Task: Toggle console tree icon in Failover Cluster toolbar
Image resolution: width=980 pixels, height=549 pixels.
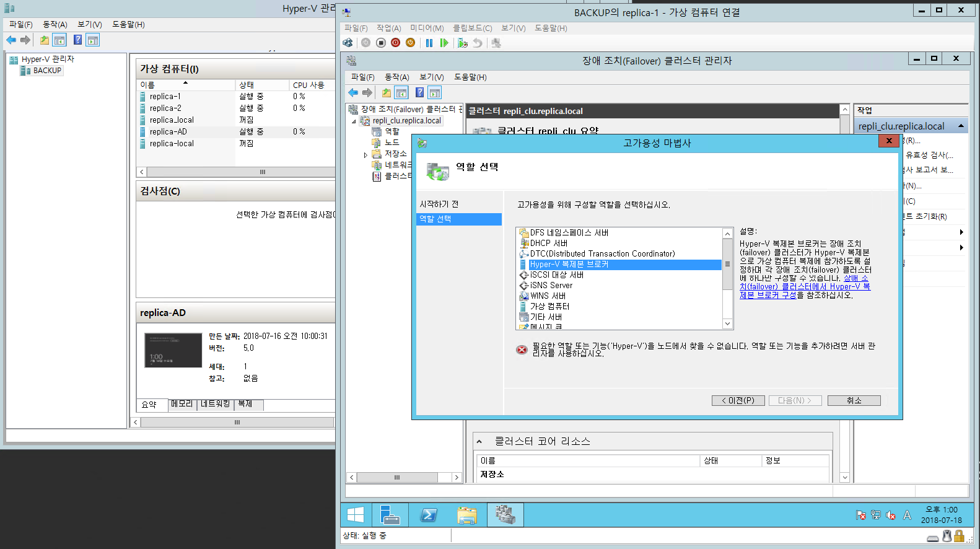Action: coord(401,92)
